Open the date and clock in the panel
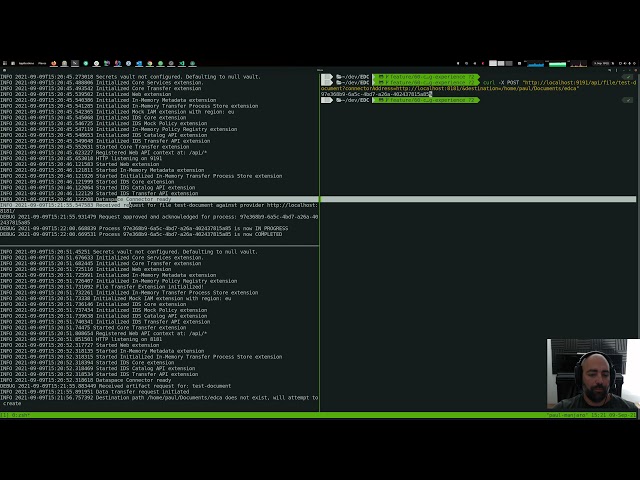This screenshot has width=640, height=480. [602, 63]
